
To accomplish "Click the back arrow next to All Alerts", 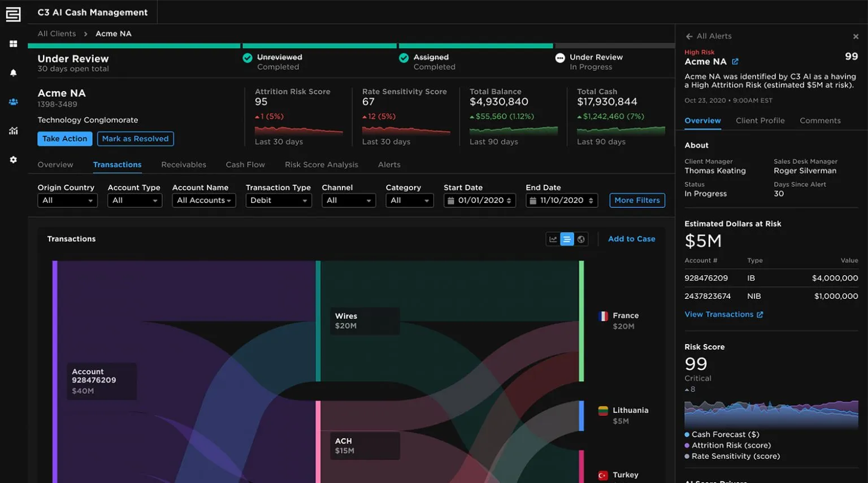I will (689, 36).
